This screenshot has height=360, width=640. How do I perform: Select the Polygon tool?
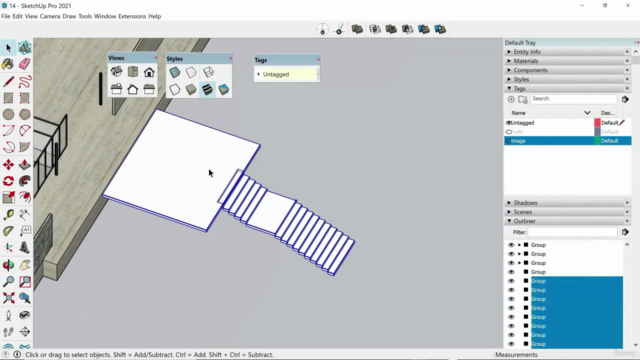click(x=24, y=114)
